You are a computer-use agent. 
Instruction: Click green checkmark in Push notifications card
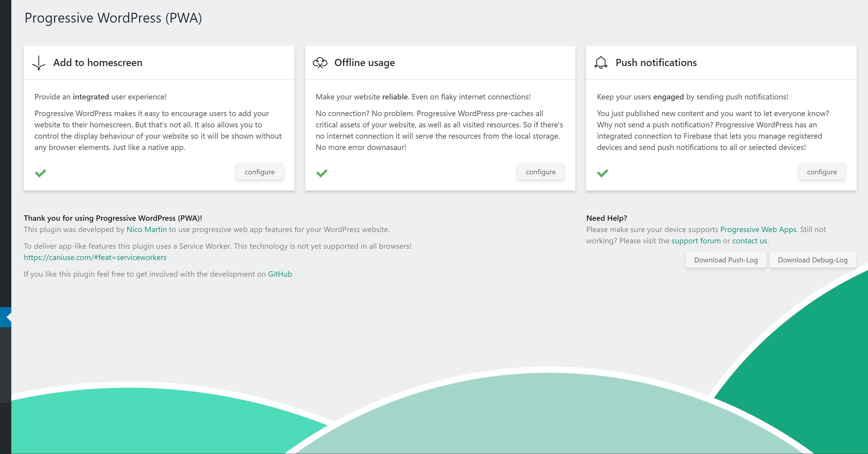click(602, 173)
